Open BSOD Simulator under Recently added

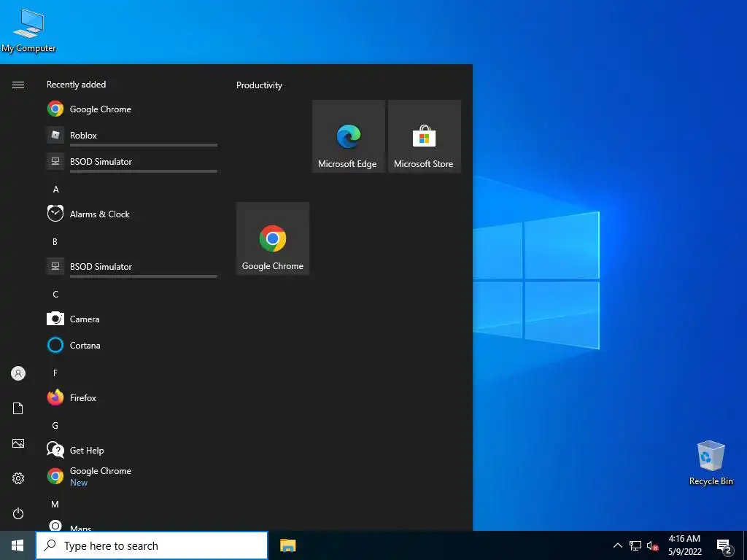pos(132,161)
